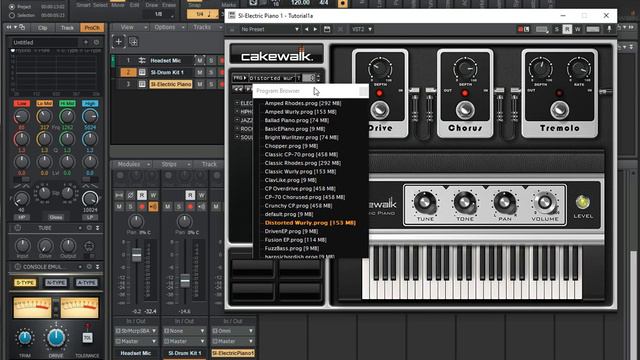Select Chopper.prog in Program Browser

(291, 146)
